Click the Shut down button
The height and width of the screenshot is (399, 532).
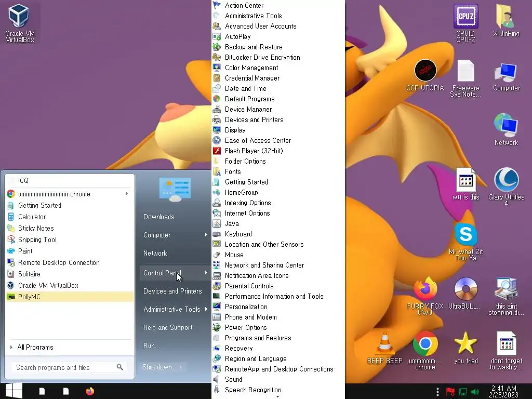pyautogui.click(x=157, y=367)
